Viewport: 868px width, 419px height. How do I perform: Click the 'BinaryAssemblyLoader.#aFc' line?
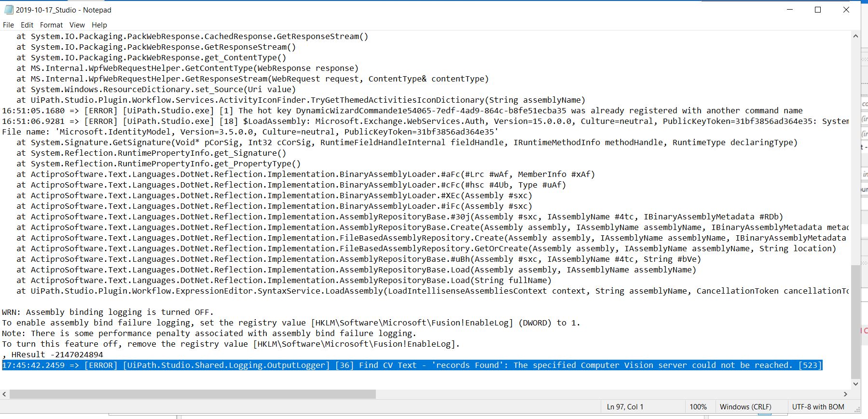click(x=305, y=175)
